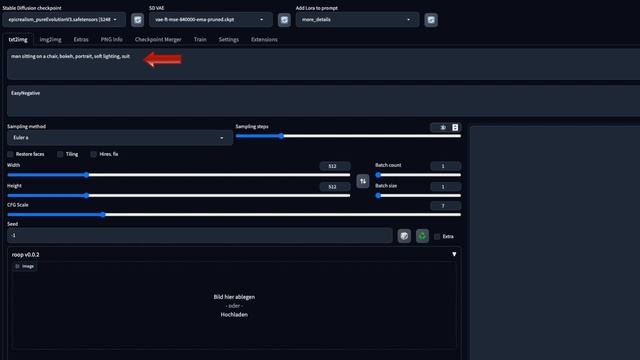Viewport: 640px width, 360px height.
Task: Open the Settings tab
Action: point(229,40)
